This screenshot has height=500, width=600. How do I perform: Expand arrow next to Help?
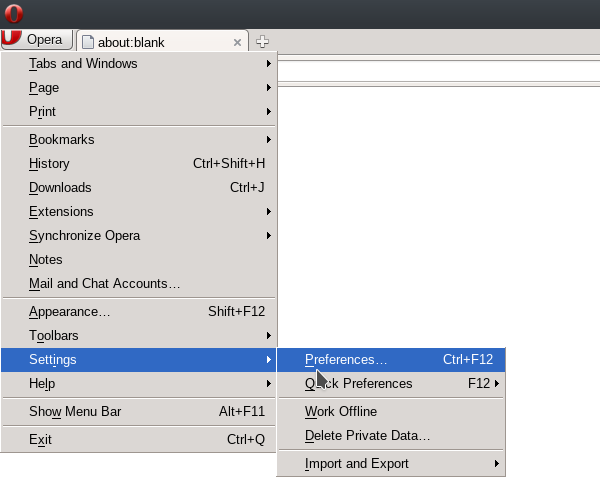click(x=269, y=383)
